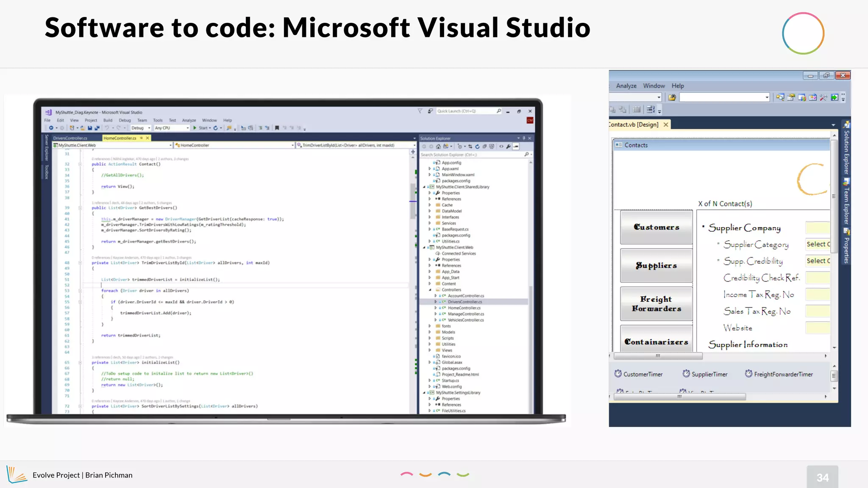This screenshot has width=868, height=488.
Task: Click the Customers button on the form
Action: click(656, 227)
